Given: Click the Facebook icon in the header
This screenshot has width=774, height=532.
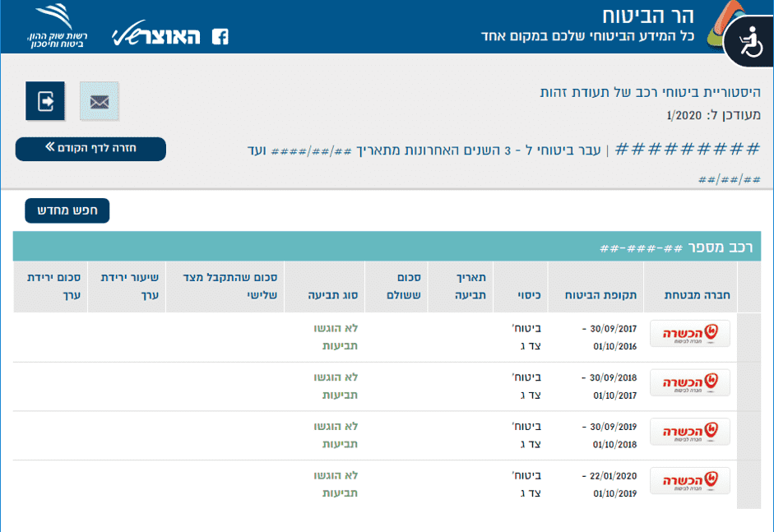Looking at the screenshot, I should click(x=220, y=36).
